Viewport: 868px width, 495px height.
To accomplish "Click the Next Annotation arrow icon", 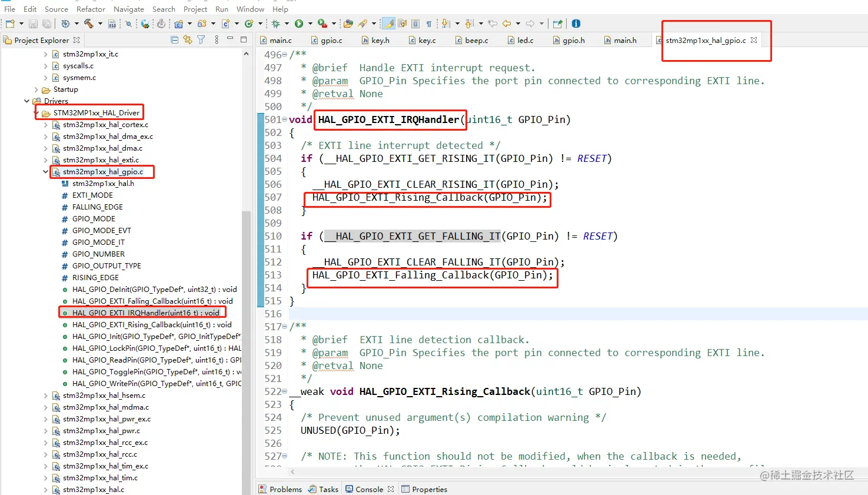I will coord(445,24).
